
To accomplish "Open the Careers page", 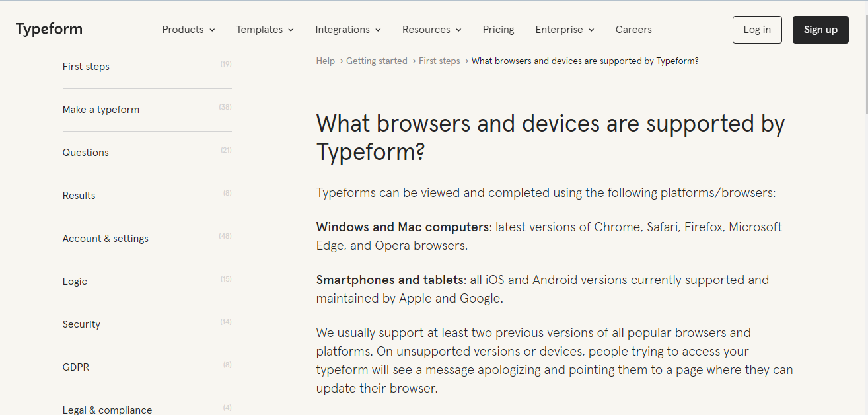I will pyautogui.click(x=633, y=30).
